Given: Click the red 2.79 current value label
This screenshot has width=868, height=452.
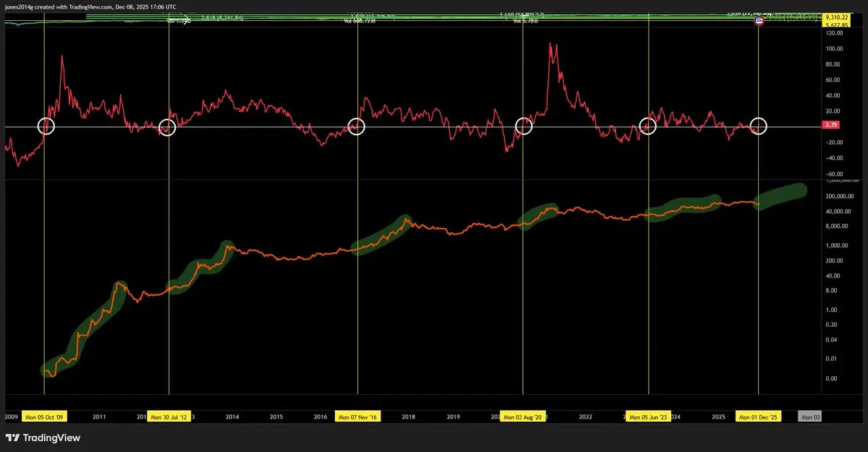Looking at the screenshot, I should (x=830, y=126).
